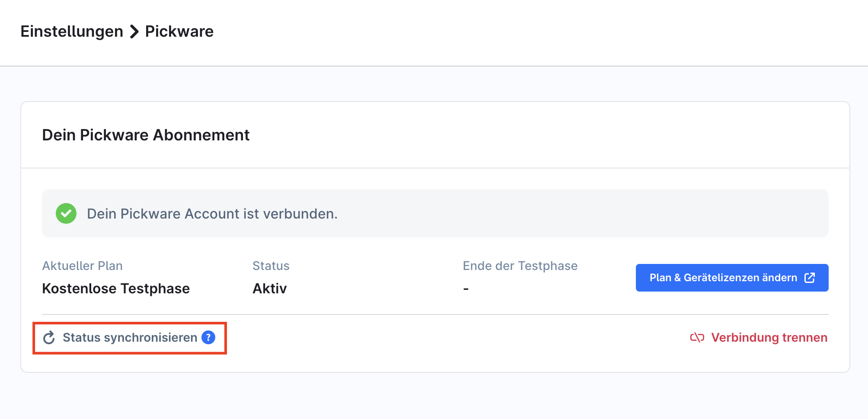
Task: Click the Verbindung trennen link
Action: coord(769,337)
